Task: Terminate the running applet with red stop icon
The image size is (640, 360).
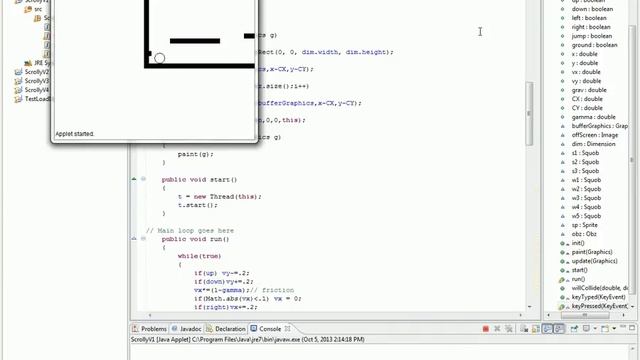Action: (485, 329)
